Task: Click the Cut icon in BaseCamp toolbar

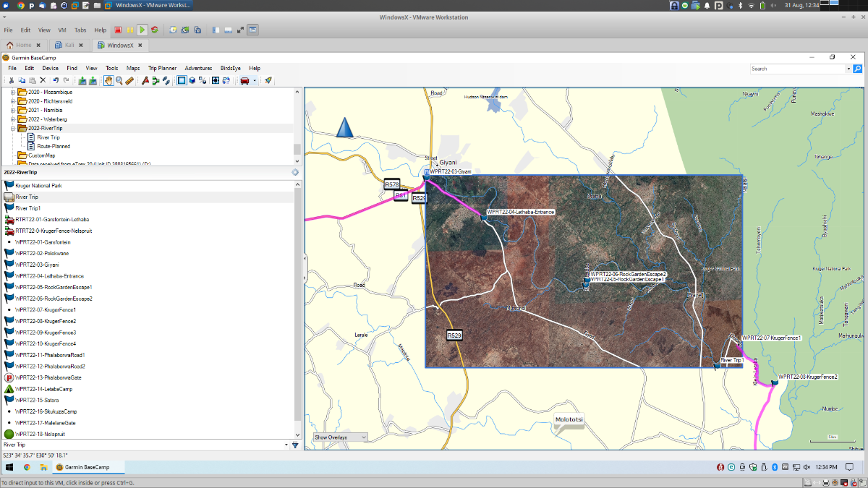Action: (12, 80)
